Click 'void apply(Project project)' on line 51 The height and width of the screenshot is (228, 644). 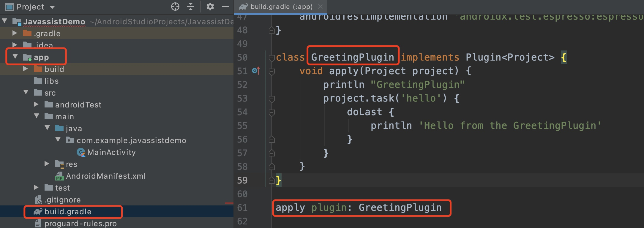coord(379,71)
